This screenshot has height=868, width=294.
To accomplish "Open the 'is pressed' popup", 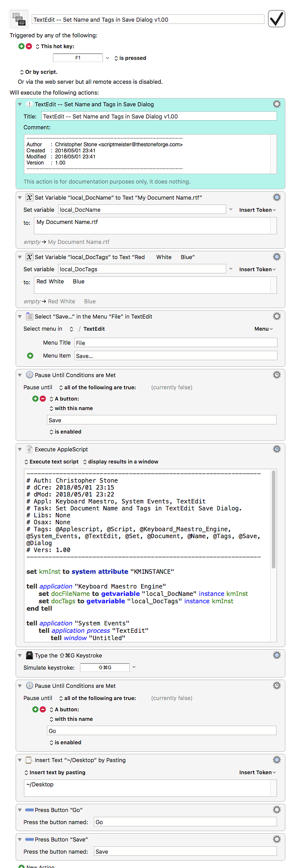I will click(x=130, y=58).
